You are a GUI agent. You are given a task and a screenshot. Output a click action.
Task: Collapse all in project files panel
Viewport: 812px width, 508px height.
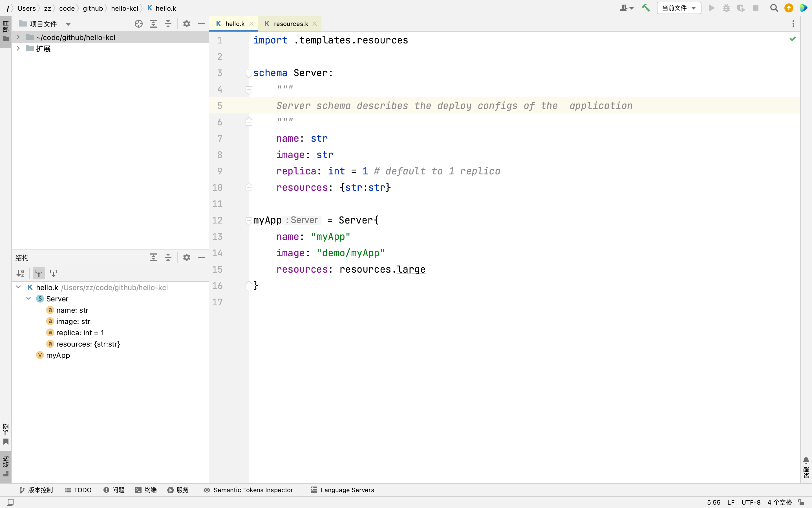click(168, 24)
